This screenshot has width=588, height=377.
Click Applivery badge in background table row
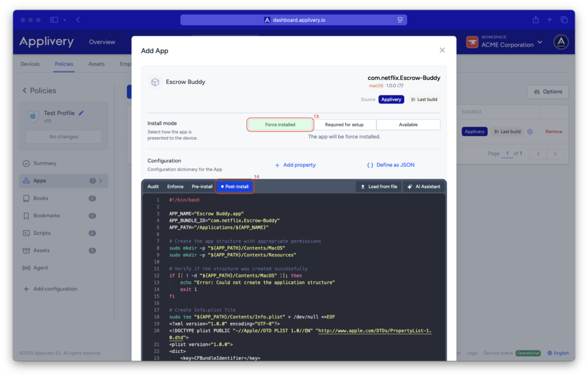coord(474,132)
